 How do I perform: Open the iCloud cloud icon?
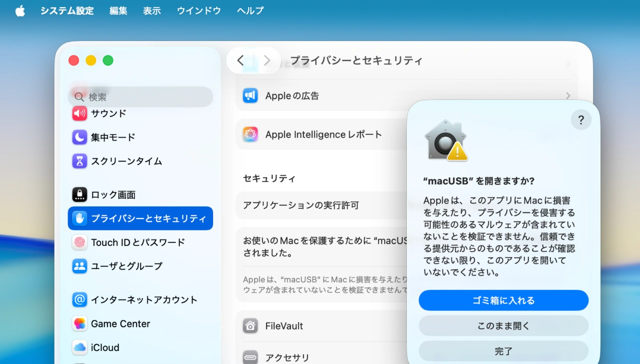(79, 347)
